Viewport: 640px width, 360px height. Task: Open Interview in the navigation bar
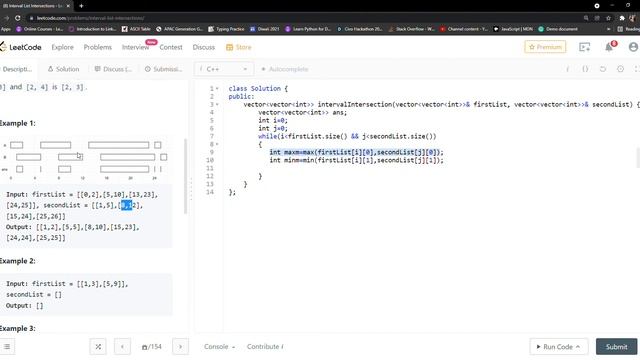(136, 47)
